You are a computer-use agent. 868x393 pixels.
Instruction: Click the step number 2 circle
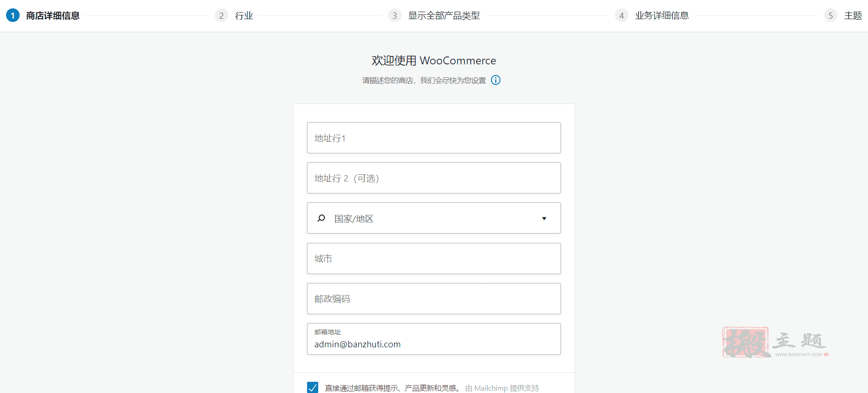(221, 15)
